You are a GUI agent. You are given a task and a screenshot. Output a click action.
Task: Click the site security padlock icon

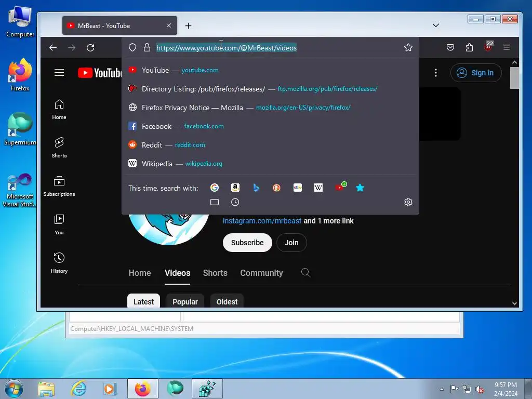tap(147, 47)
